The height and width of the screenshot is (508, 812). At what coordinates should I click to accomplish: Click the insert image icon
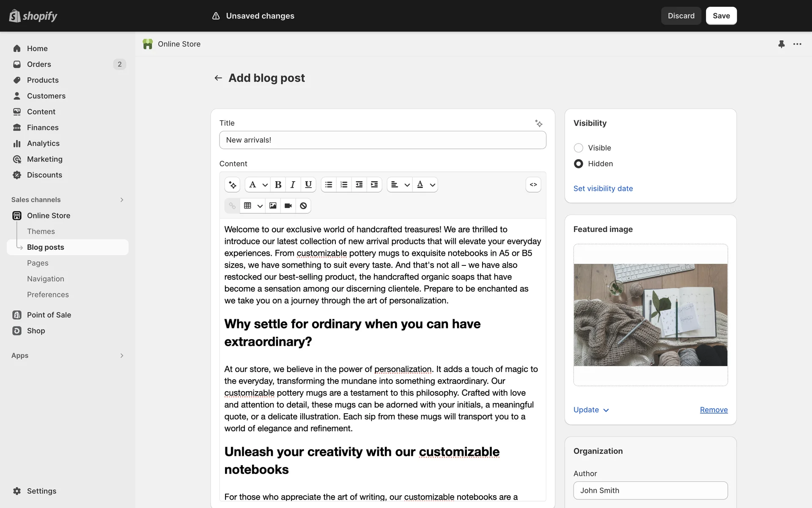point(273,206)
